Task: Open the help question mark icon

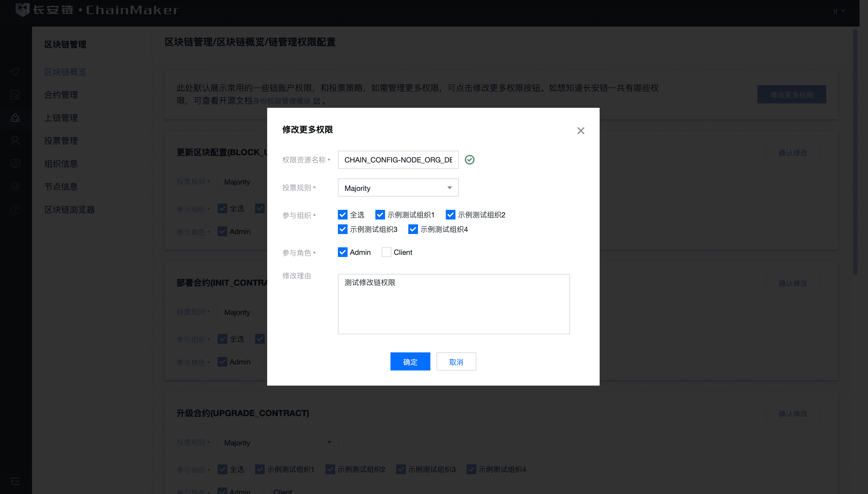Action: [x=15, y=209]
